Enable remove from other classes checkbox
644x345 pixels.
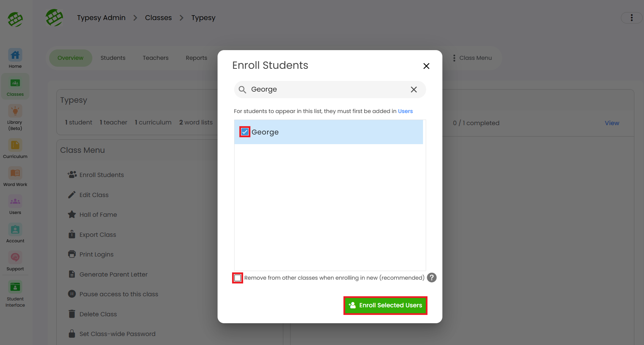[238, 278]
